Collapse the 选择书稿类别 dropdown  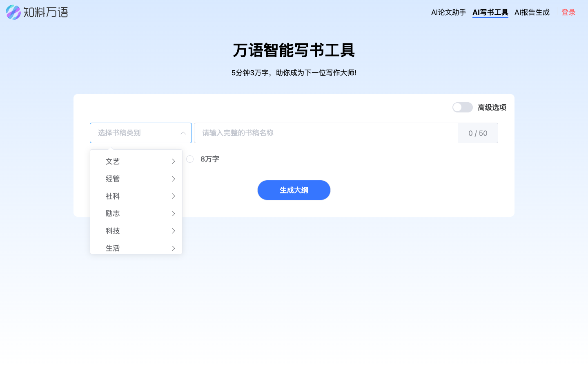click(x=184, y=133)
